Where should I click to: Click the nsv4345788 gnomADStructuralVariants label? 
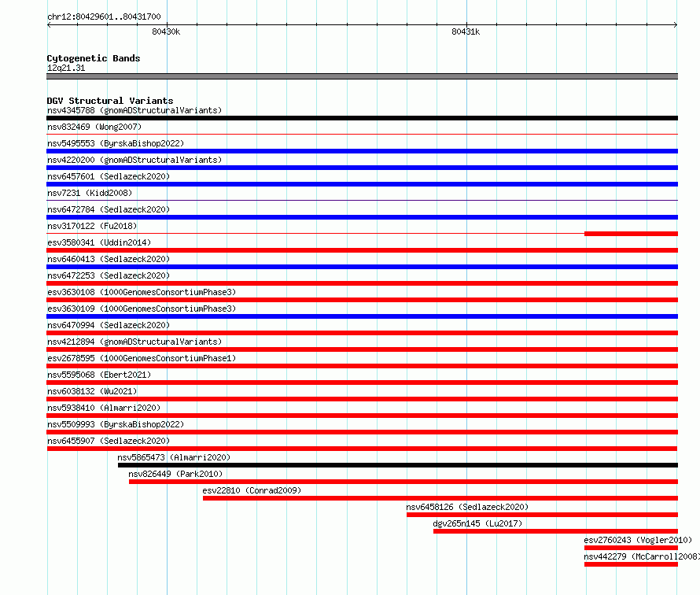click(134, 110)
